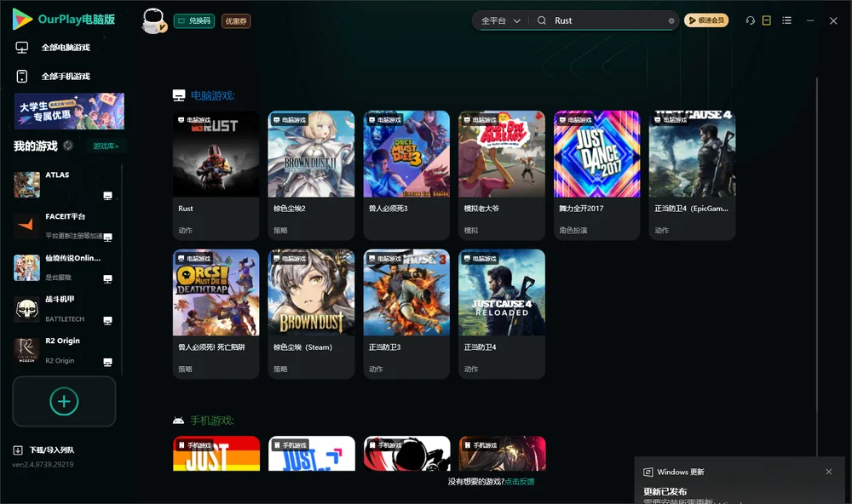Select R2 Origin in my games list
This screenshot has height=504, width=852.
coord(66,351)
